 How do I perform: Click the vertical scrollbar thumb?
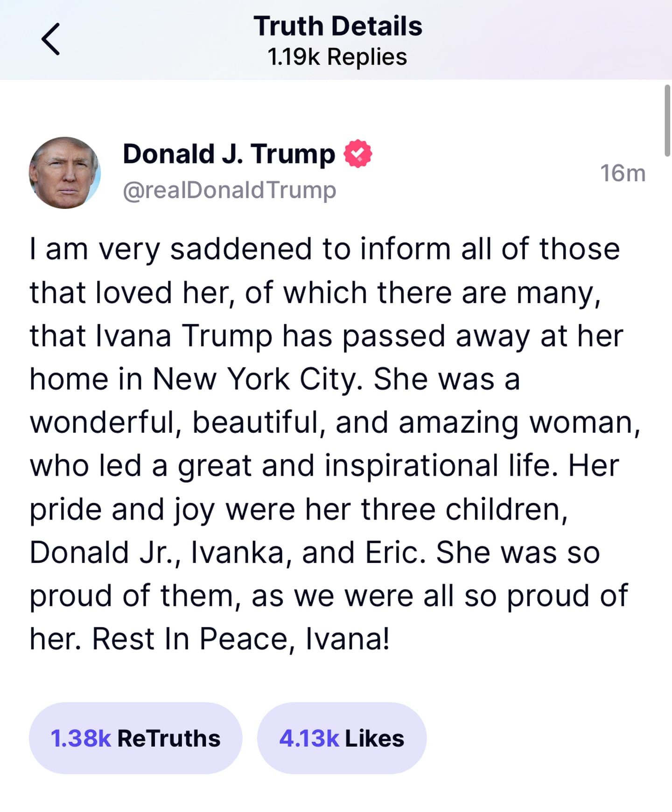tap(667, 120)
